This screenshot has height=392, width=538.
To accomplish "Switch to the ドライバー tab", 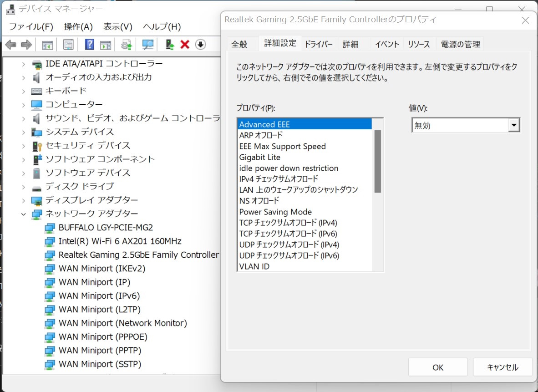I will click(x=319, y=44).
